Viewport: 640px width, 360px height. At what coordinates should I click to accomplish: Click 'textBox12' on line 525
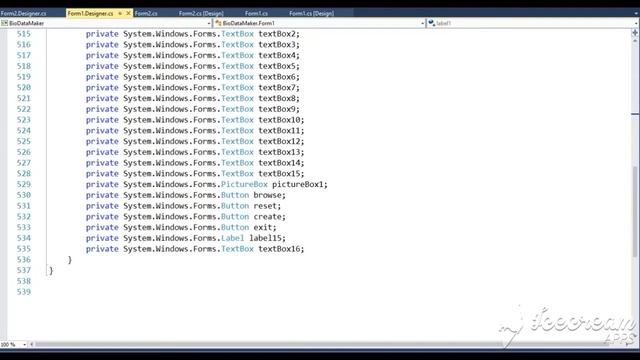click(279, 141)
